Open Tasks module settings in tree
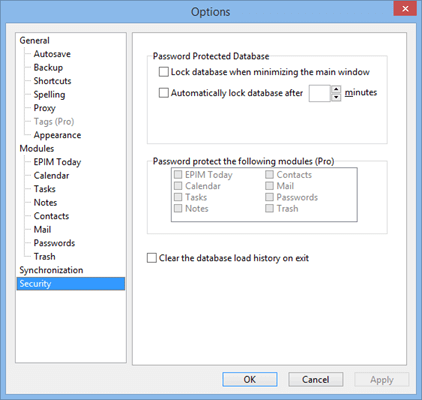 tap(45, 189)
